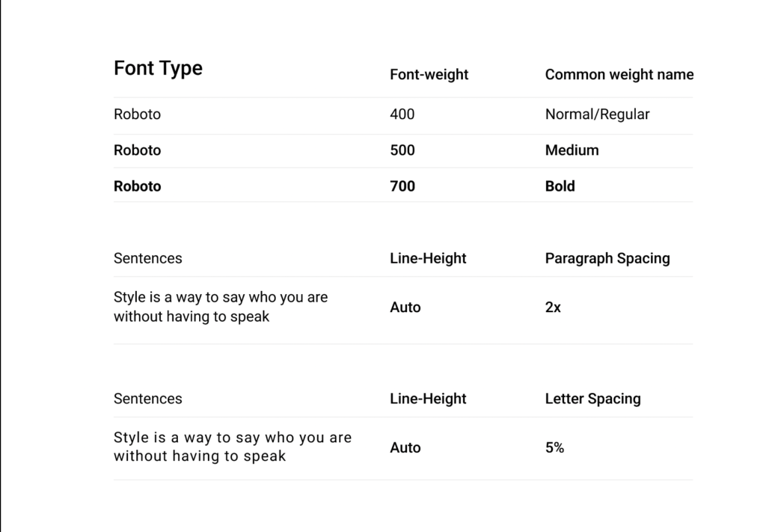766x532 pixels.
Task: Select the "2x" paragraph spacing value
Action: click(553, 308)
